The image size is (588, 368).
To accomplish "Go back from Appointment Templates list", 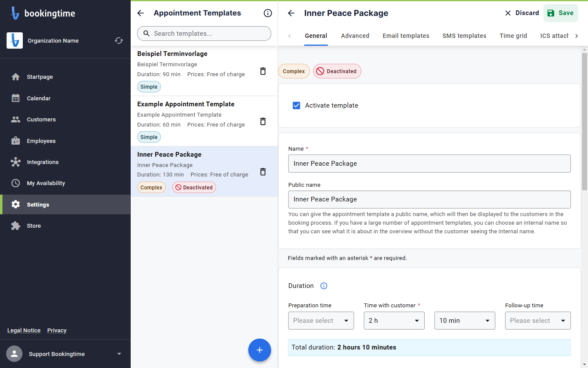I will point(141,13).
